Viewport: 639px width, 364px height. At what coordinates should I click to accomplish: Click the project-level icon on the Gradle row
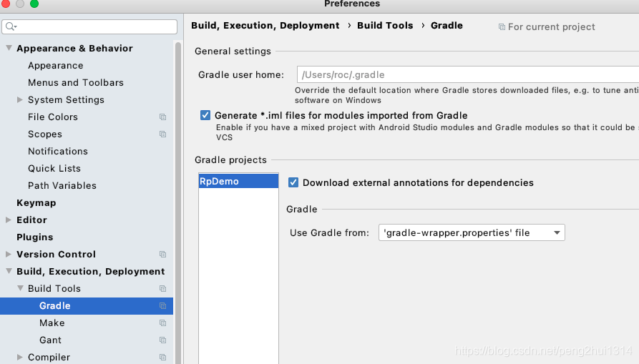(x=162, y=306)
